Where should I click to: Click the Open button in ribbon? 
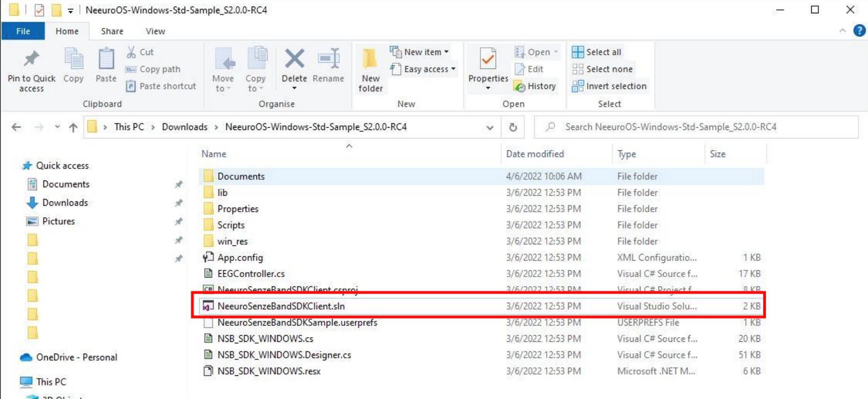536,52
